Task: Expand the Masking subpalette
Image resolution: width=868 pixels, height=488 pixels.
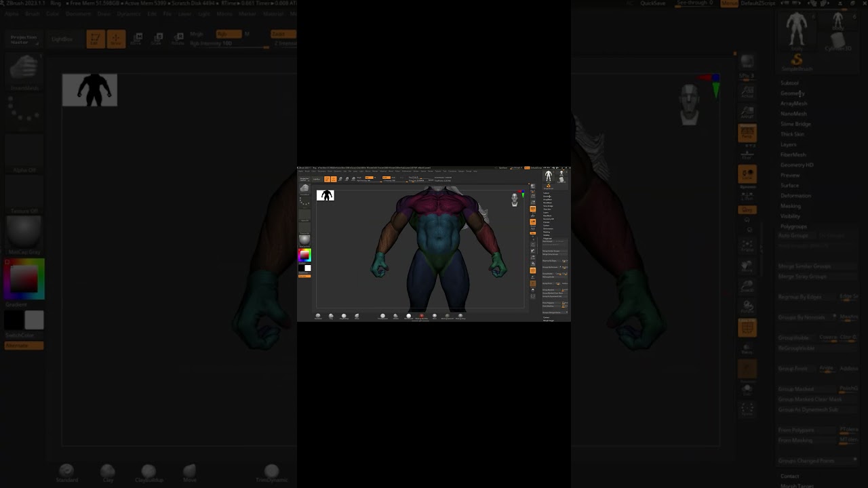Action: [790, 206]
